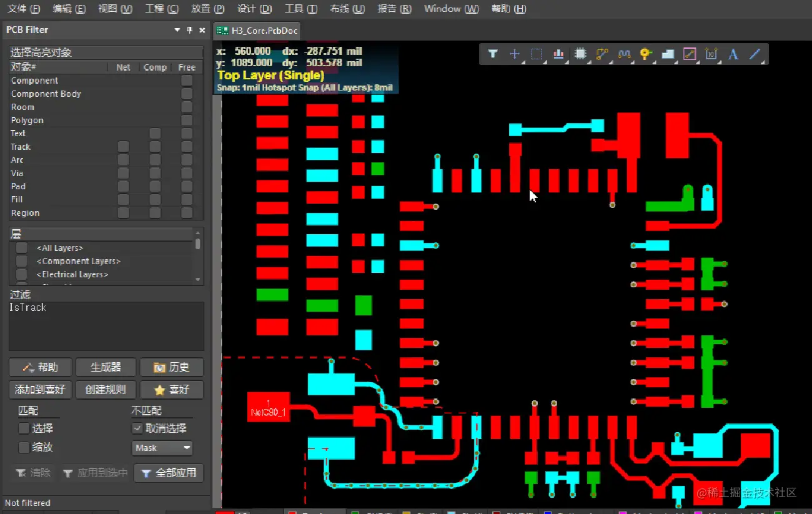Screen dimensions: 812x514
Task: Check the Comp box in the Fill row
Action: click(x=155, y=200)
